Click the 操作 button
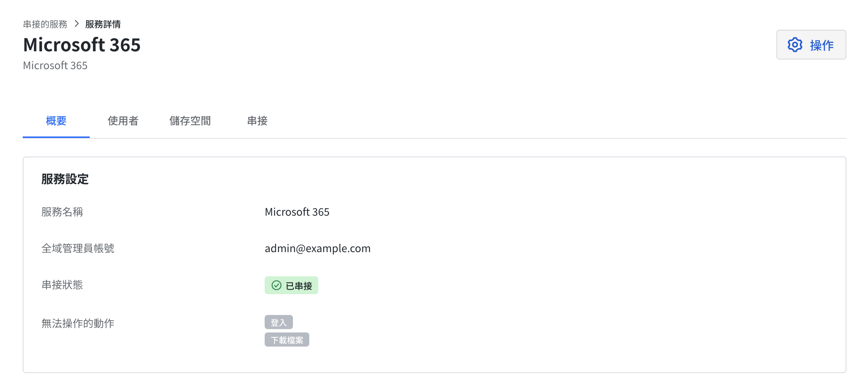 pos(811,45)
